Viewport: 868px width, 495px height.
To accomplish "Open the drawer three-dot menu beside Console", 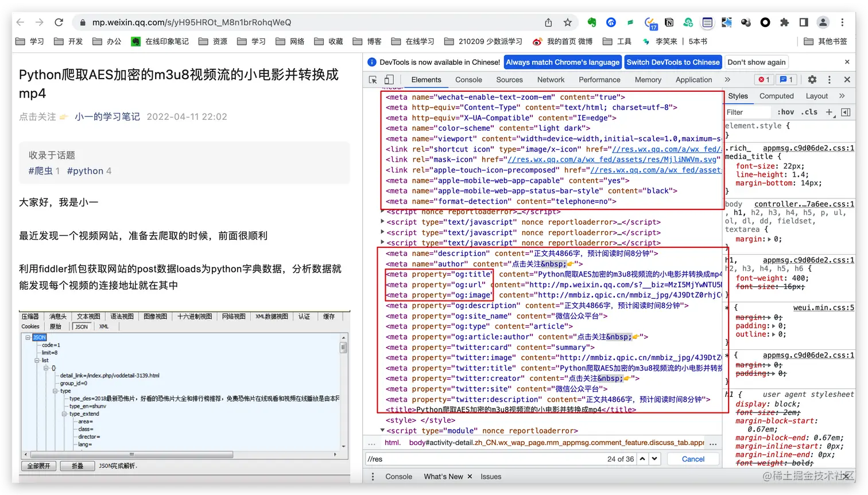I will [373, 477].
